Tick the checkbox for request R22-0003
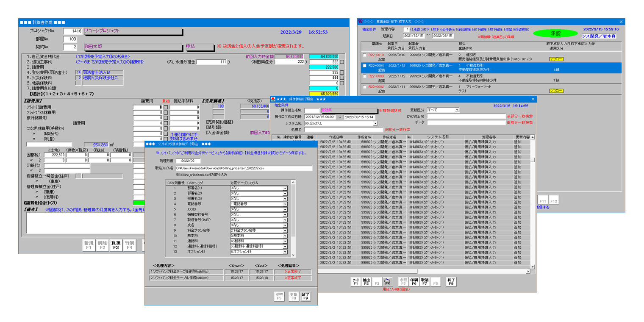The image size is (644, 322). pos(364,76)
